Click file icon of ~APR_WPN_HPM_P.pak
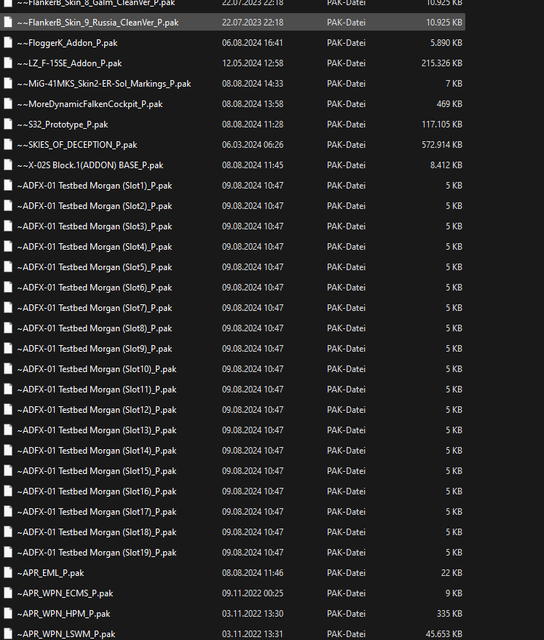The image size is (544, 640). click(8, 613)
